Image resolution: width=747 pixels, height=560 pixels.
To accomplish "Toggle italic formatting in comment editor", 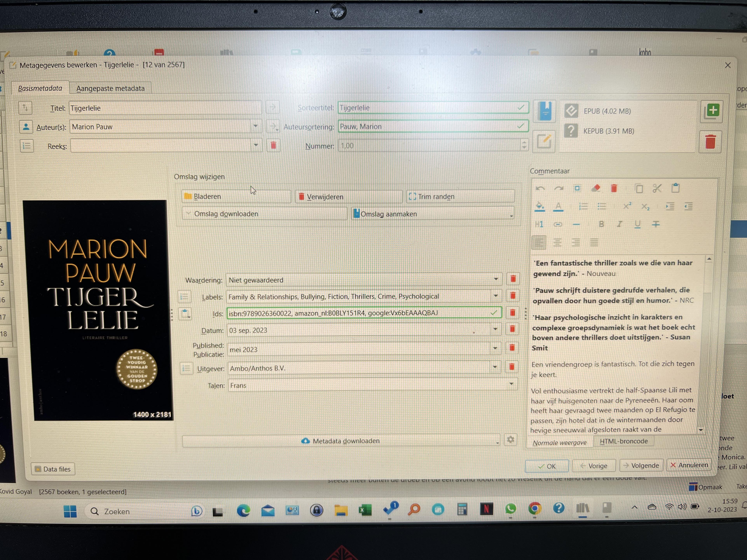I will [x=619, y=224].
